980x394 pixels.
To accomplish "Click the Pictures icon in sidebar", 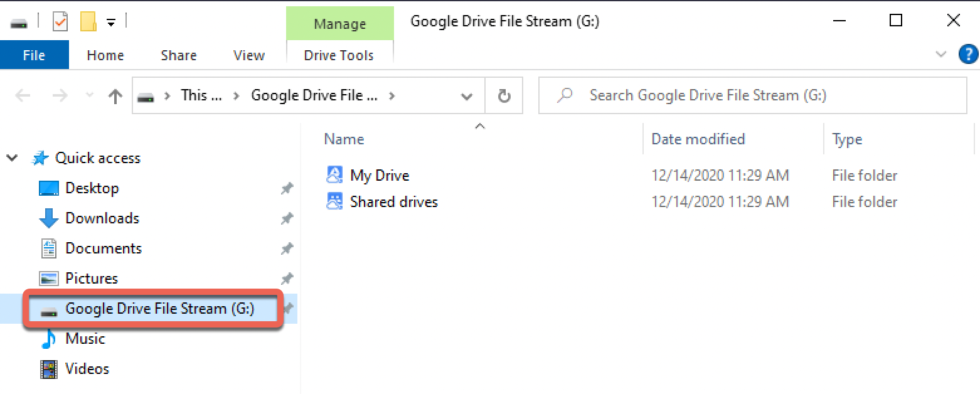I will pyautogui.click(x=48, y=279).
